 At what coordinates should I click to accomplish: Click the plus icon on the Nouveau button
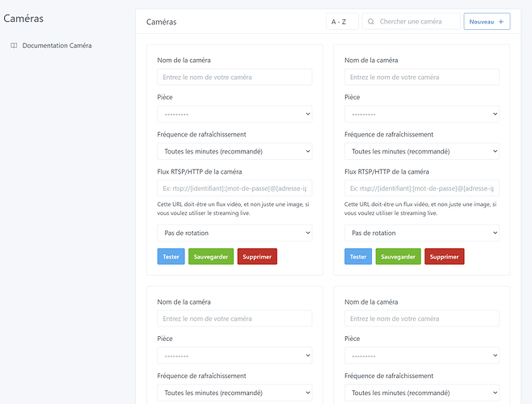501,22
